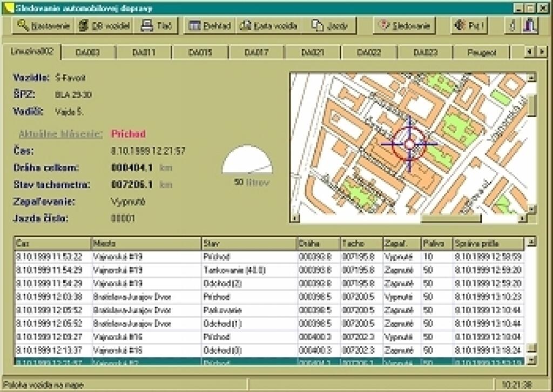Switch to the DA011 tab
The image size is (553, 392).
pyautogui.click(x=144, y=52)
